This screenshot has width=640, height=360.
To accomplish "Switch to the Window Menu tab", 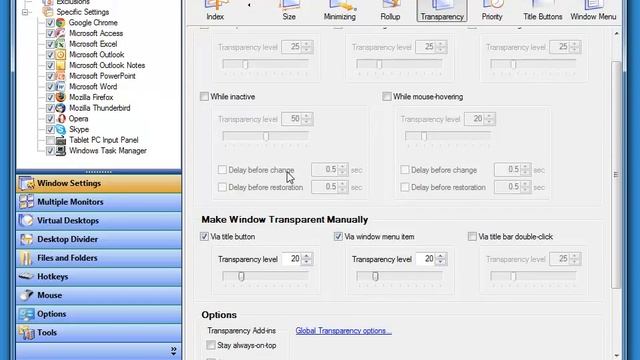I will click(593, 11).
